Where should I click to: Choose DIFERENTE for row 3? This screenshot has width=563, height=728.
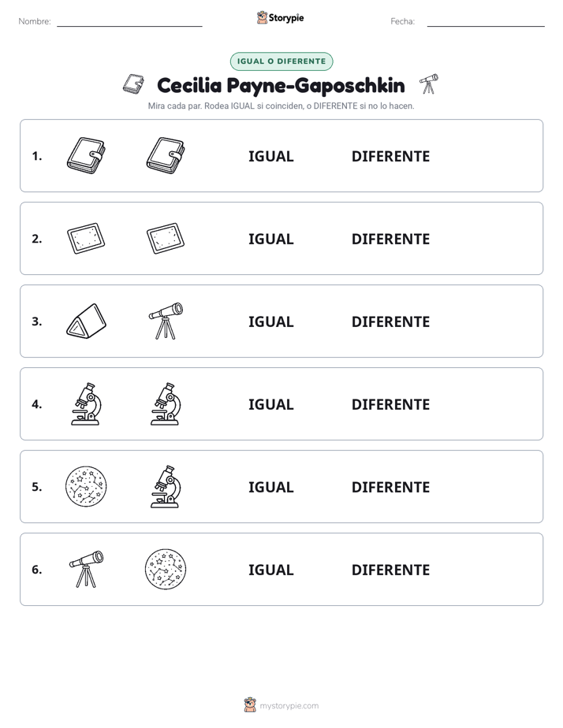[390, 321]
